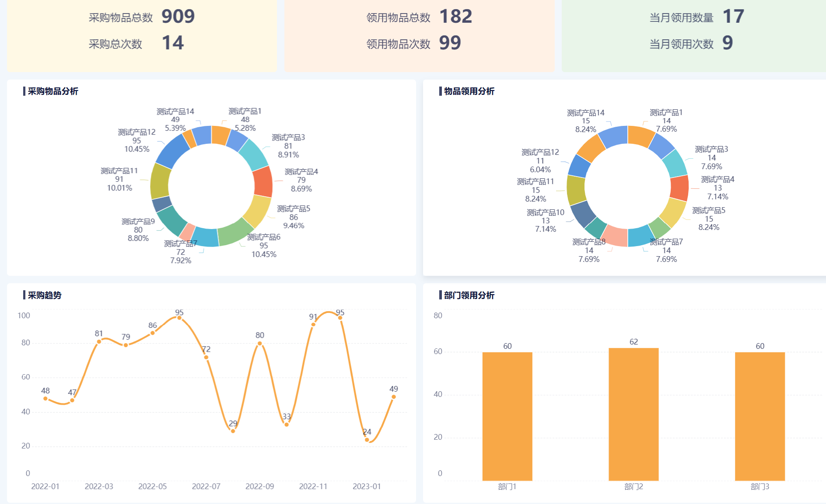Screen dimensions: 826x504
Task: Click the 909 purchased items total value
Action: pyautogui.click(x=178, y=17)
